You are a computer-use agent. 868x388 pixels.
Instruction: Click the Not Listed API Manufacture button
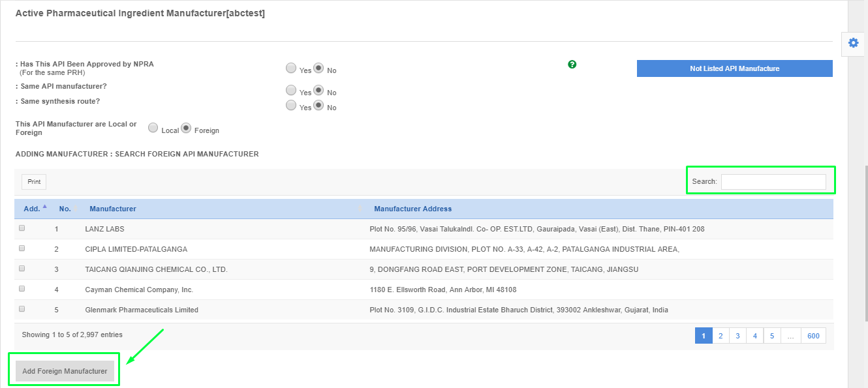pyautogui.click(x=734, y=68)
